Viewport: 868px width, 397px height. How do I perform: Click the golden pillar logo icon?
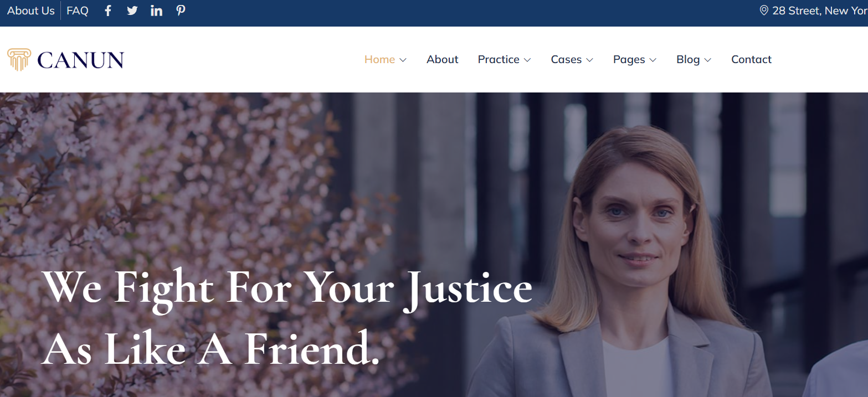point(19,59)
